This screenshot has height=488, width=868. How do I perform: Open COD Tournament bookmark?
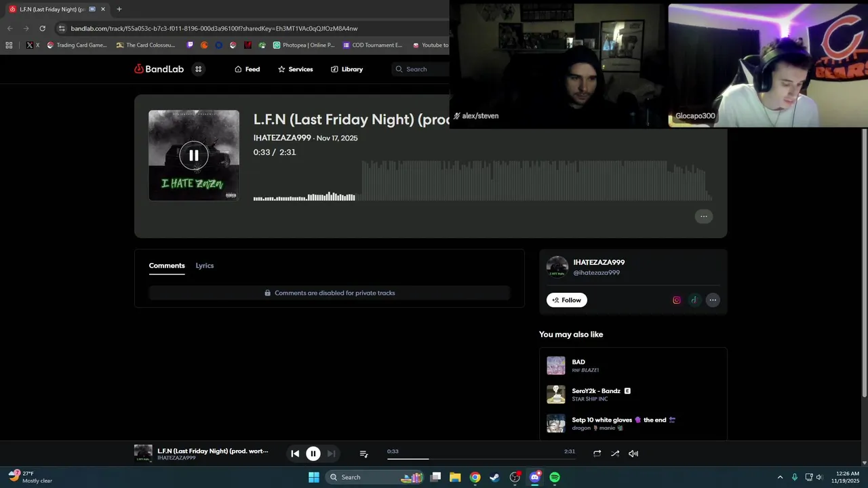(373, 45)
